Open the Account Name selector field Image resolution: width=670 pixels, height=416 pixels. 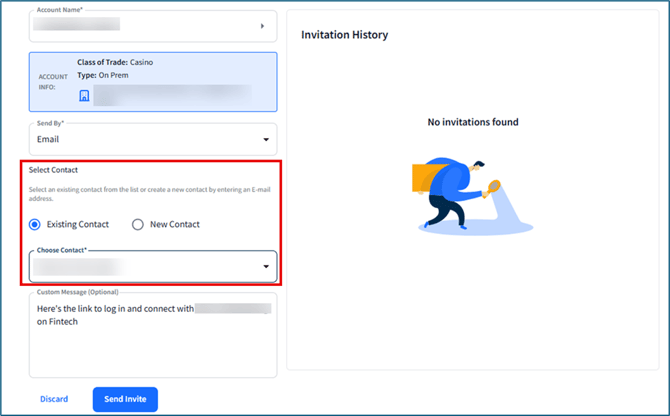click(x=152, y=25)
